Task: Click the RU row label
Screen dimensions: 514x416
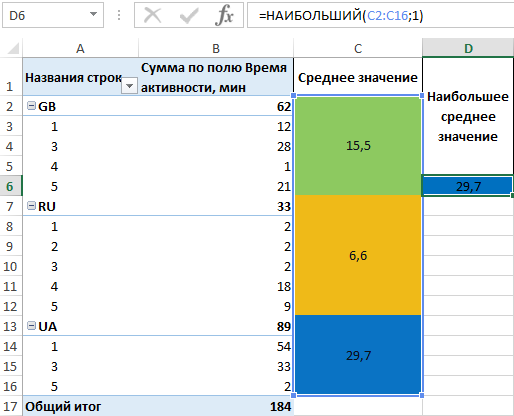Action: click(x=47, y=206)
